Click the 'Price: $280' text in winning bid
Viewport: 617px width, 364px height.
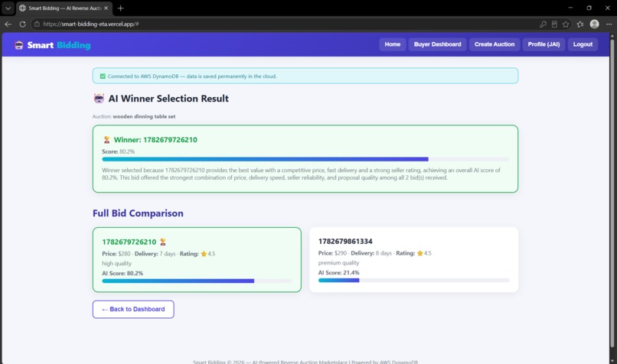point(116,254)
